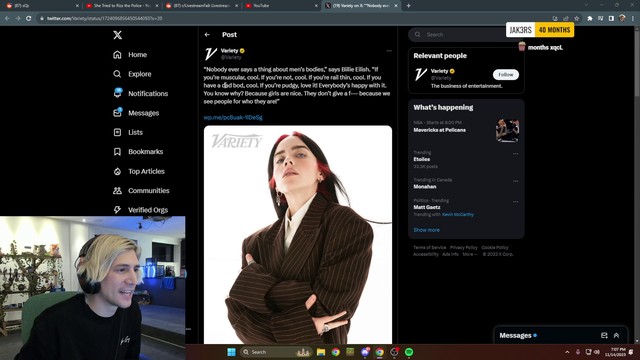
Task: Open the Chrome extensions puzzle icon
Action: (x=590, y=18)
